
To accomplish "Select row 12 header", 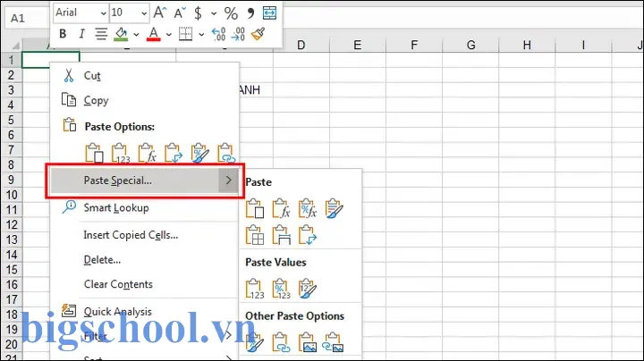I will pyautogui.click(x=11, y=224).
